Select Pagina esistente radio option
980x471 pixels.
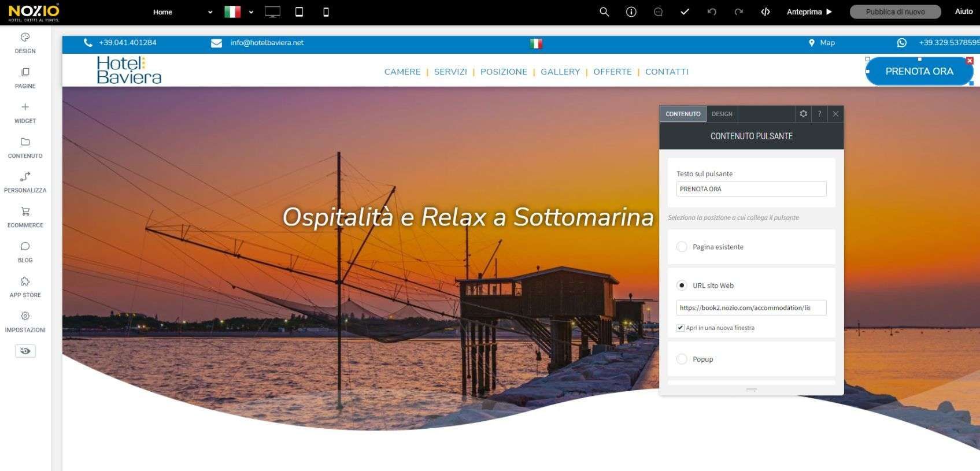pos(682,247)
